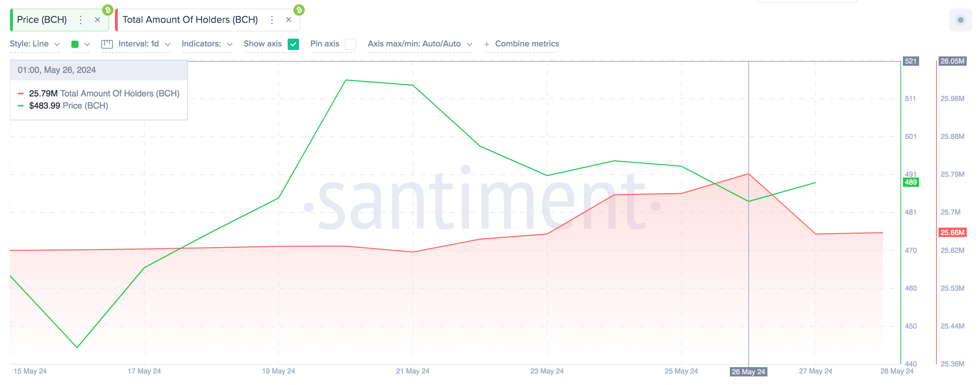Viewport: 980px width, 385px height.
Task: Select the Price (BCH) metric tab
Action: coord(42,20)
